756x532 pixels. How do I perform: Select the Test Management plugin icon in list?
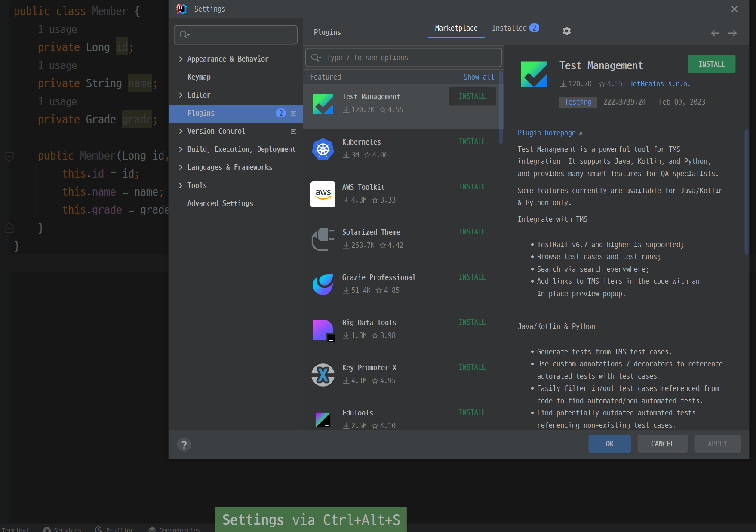point(323,104)
